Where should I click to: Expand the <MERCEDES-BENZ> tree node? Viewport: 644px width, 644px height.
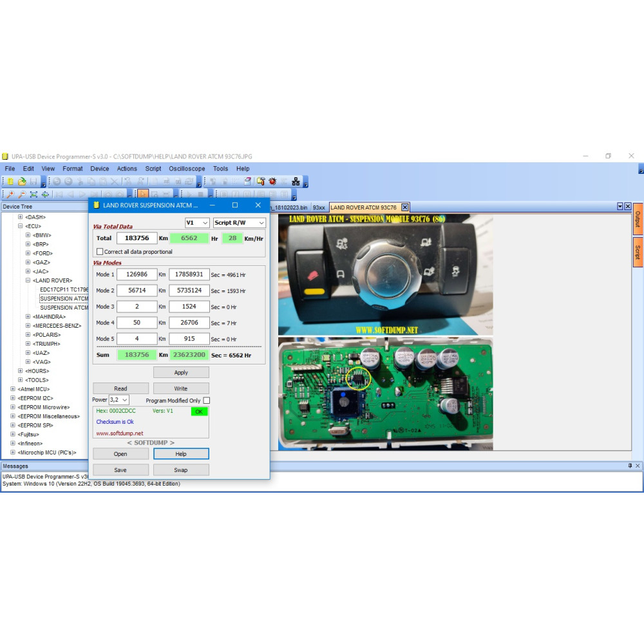pos(28,326)
